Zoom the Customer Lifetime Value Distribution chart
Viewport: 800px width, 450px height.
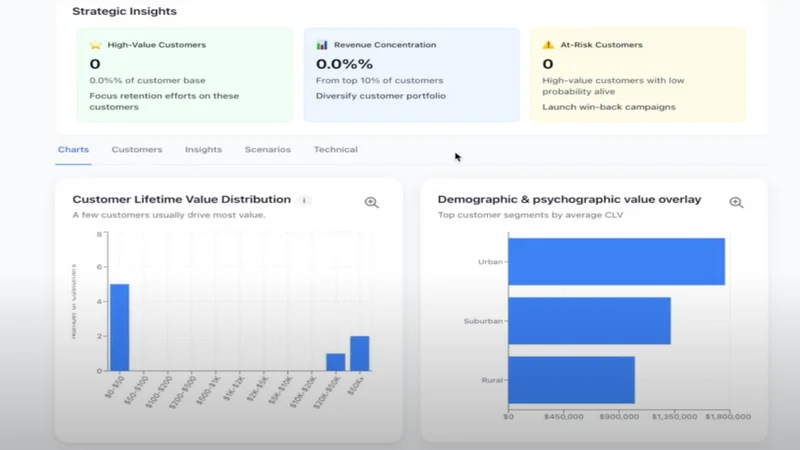(371, 203)
